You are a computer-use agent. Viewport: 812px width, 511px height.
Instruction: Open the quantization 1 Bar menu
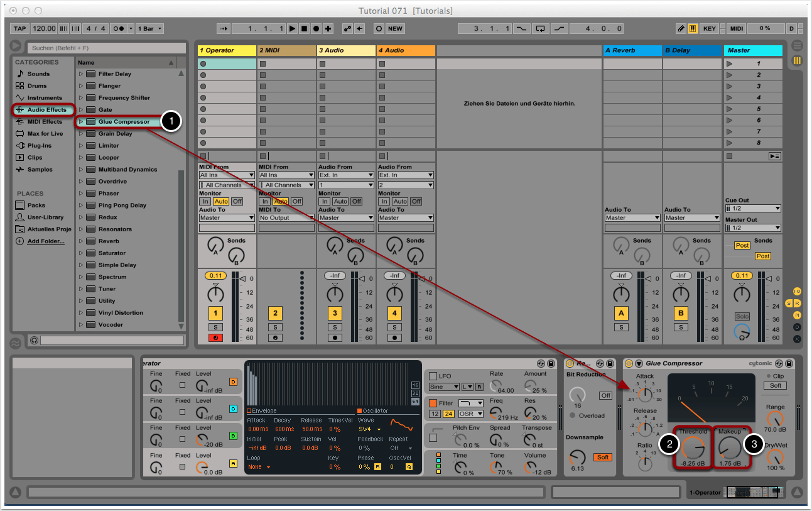click(151, 29)
